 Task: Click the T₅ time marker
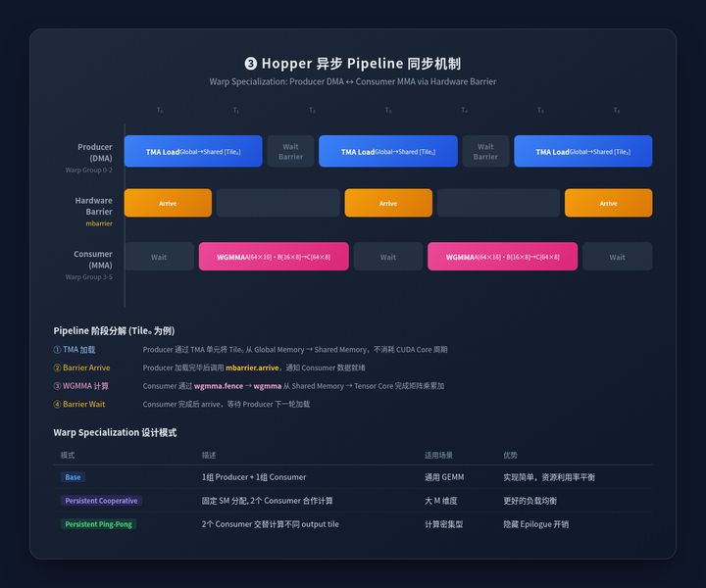pyautogui.click(x=540, y=110)
